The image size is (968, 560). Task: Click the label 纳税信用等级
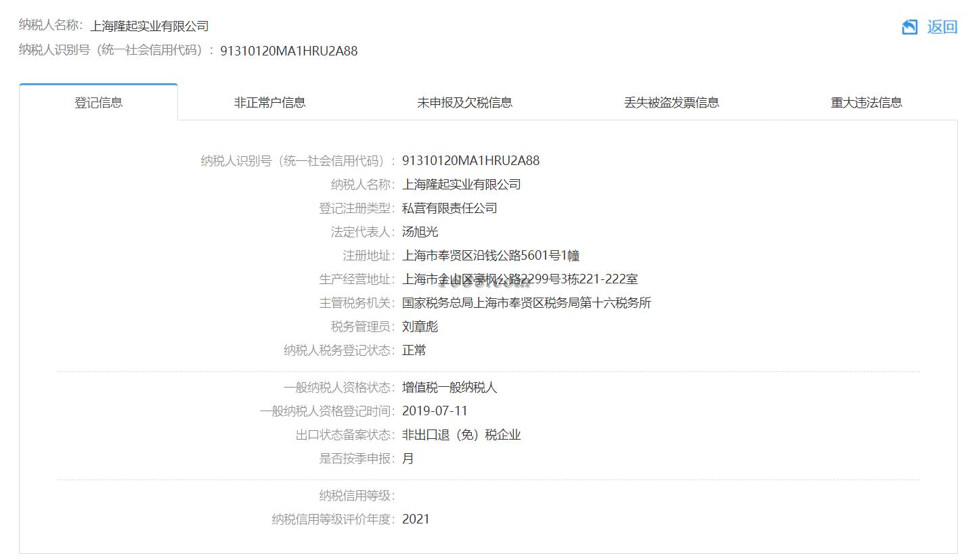(357, 496)
